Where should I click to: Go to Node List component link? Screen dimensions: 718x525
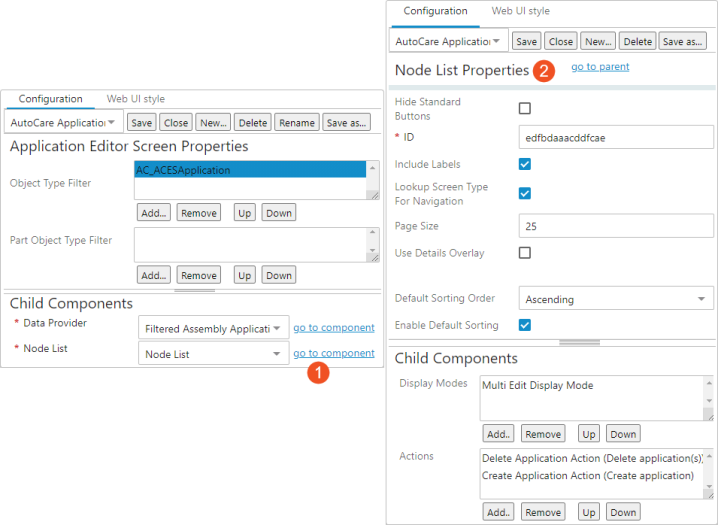coord(334,353)
